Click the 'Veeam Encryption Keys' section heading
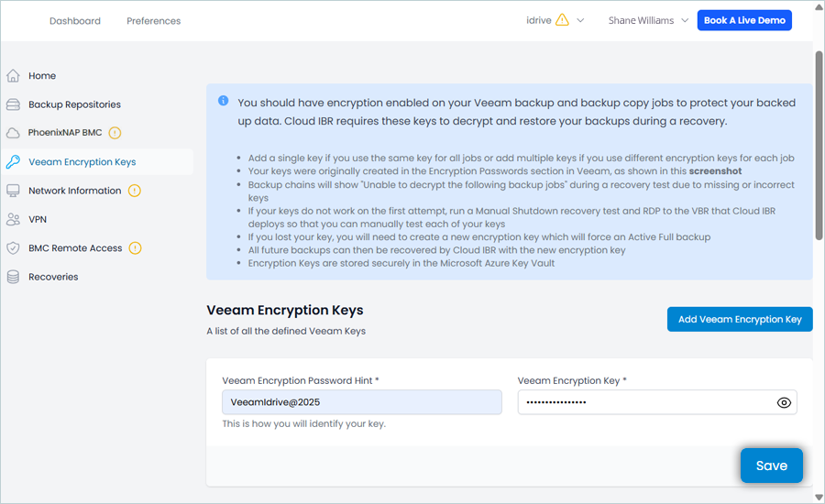 click(285, 311)
